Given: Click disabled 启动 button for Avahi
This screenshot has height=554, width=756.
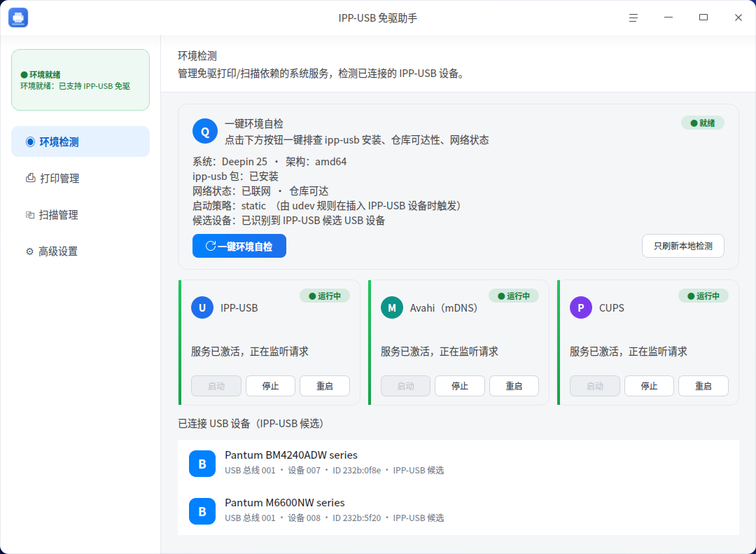Looking at the screenshot, I should point(405,386).
